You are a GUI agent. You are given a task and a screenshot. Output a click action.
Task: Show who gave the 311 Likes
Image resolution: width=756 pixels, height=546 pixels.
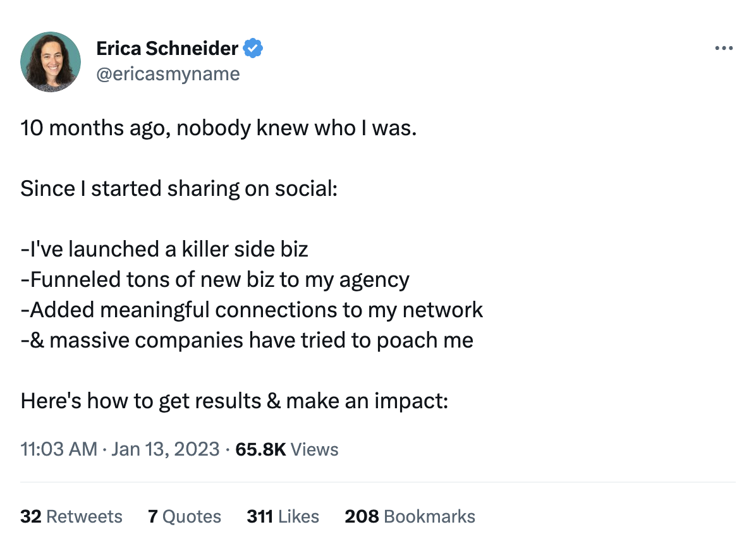283,516
